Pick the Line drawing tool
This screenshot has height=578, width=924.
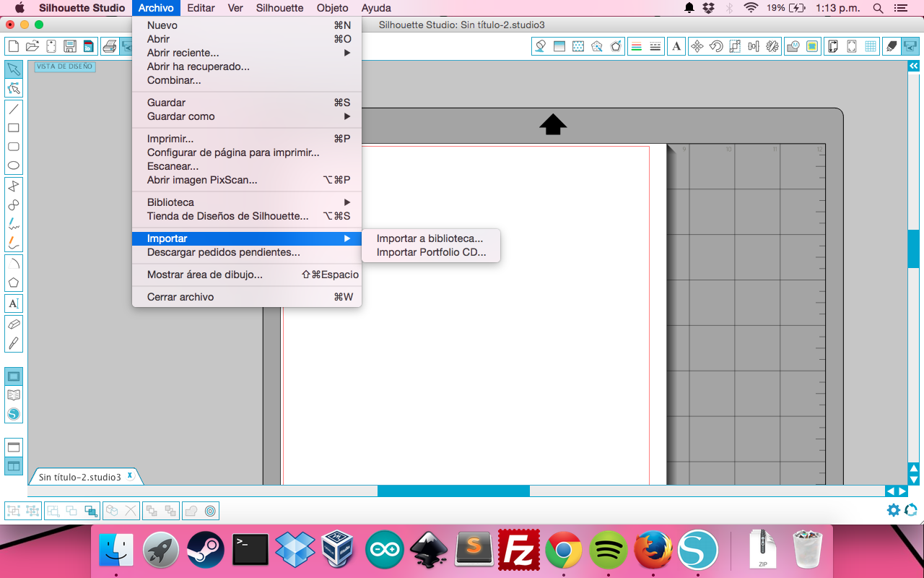pos(13,109)
